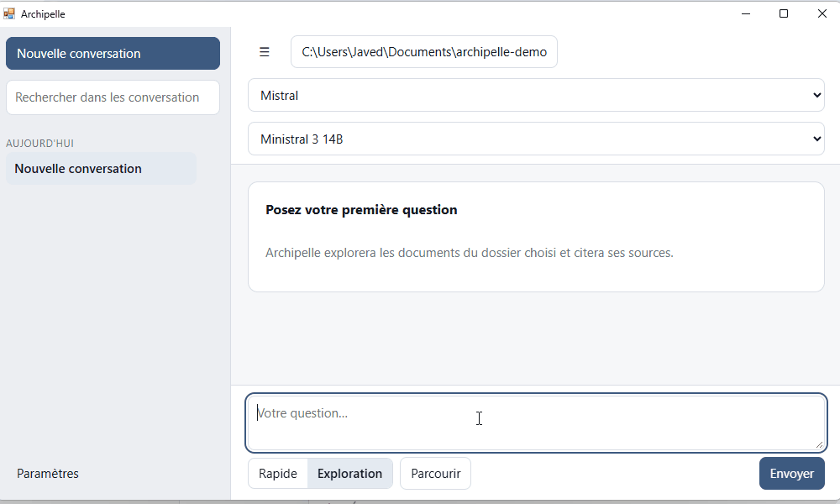Click the Archipelle explorera les documents description text
The height and width of the screenshot is (504, 840).
[x=470, y=253]
